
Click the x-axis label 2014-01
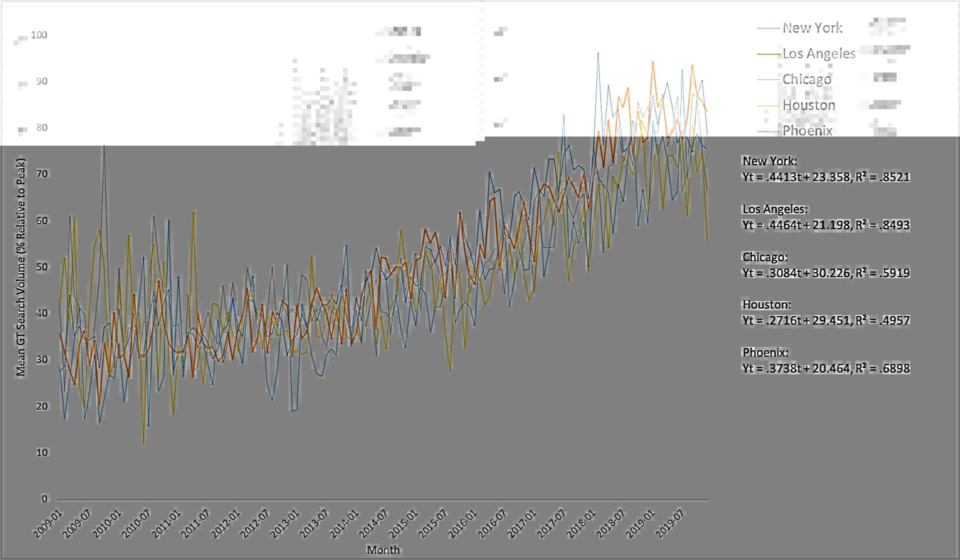tap(343, 524)
